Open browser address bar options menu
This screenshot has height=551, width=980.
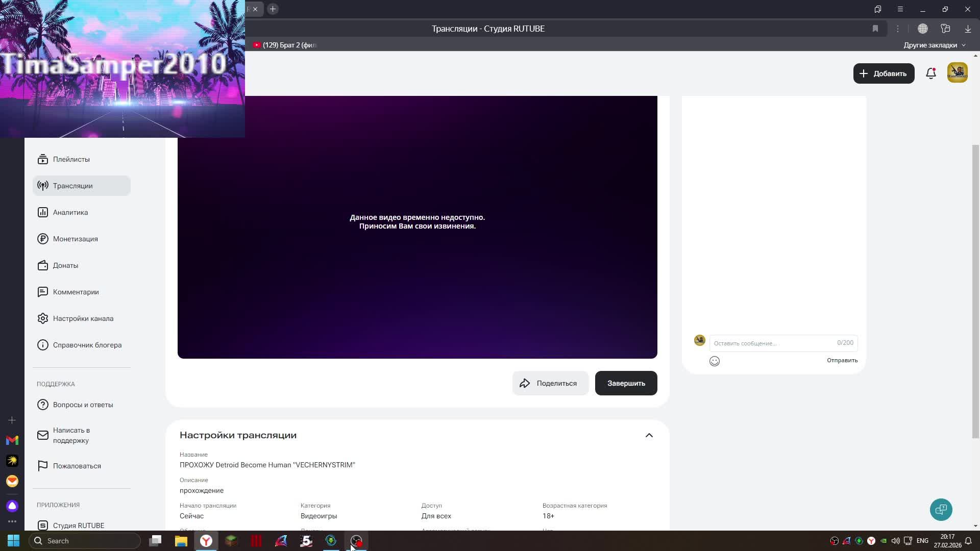point(897,29)
